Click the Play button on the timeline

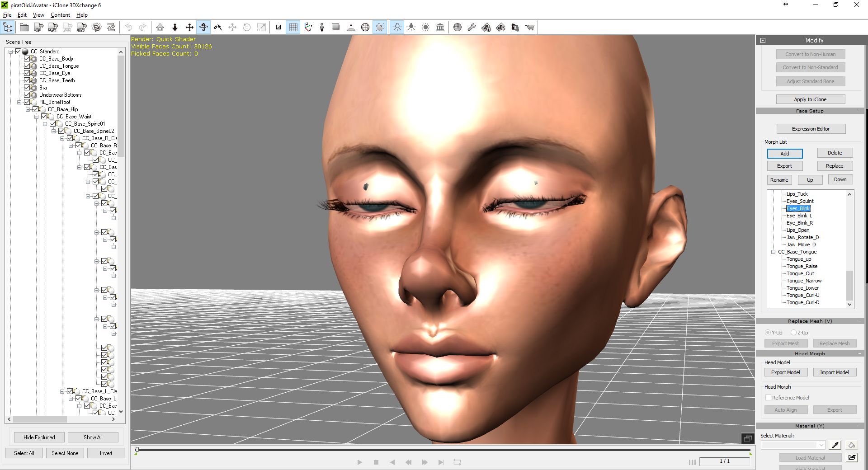pos(359,462)
